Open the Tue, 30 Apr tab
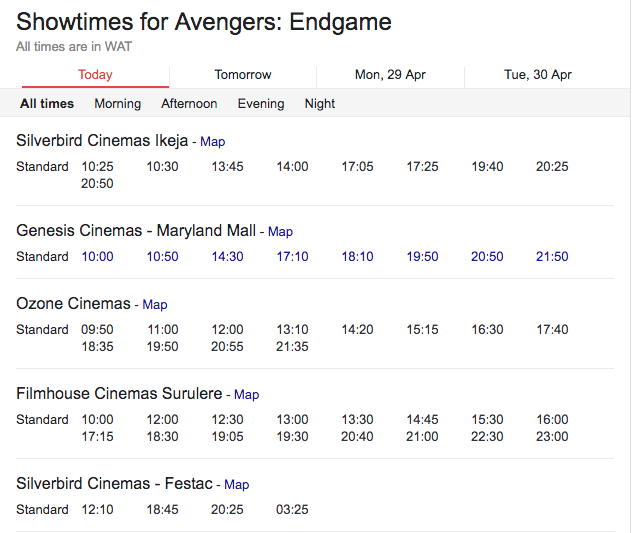 click(x=537, y=75)
